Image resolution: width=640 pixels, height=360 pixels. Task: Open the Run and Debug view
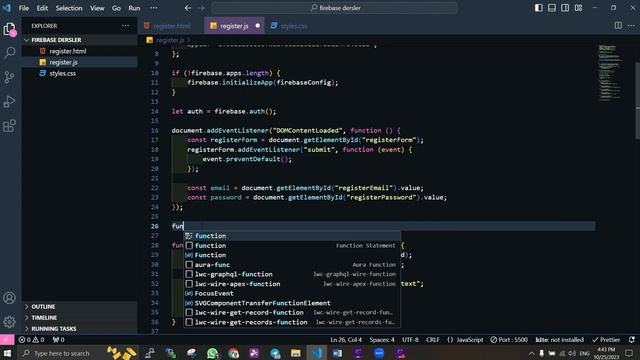pos(9,102)
